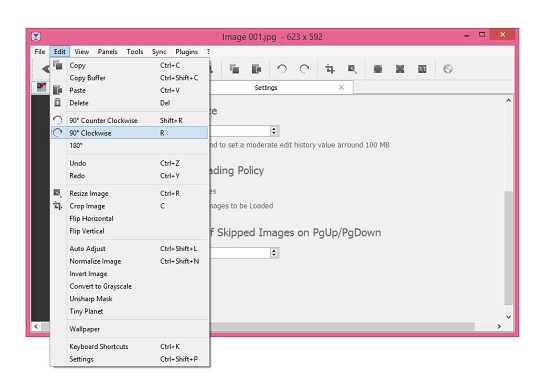The image size is (550, 382).
Task: Click the copy icon in toolbar
Action: [234, 69]
